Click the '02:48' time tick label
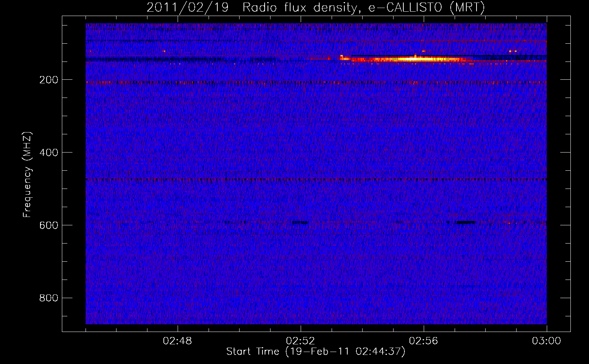Image resolution: width=589 pixels, height=364 pixels. tap(178, 341)
